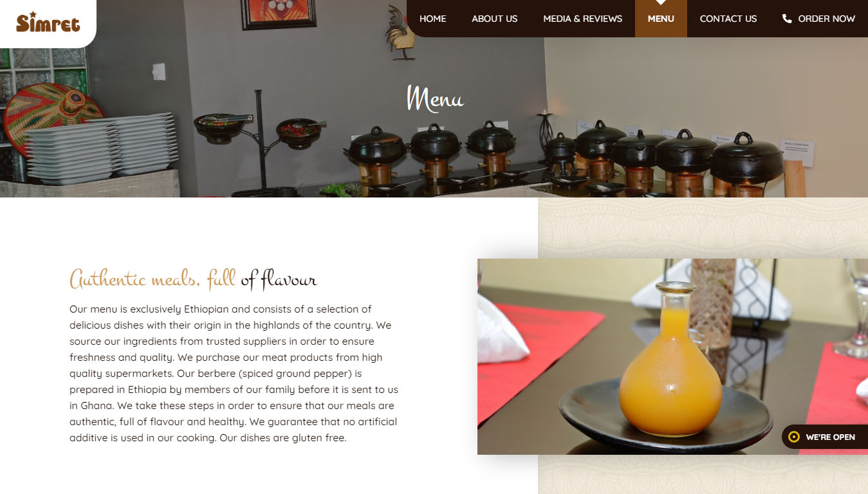Go to About Us page
Viewport: 868px width, 494px height.
(x=494, y=19)
